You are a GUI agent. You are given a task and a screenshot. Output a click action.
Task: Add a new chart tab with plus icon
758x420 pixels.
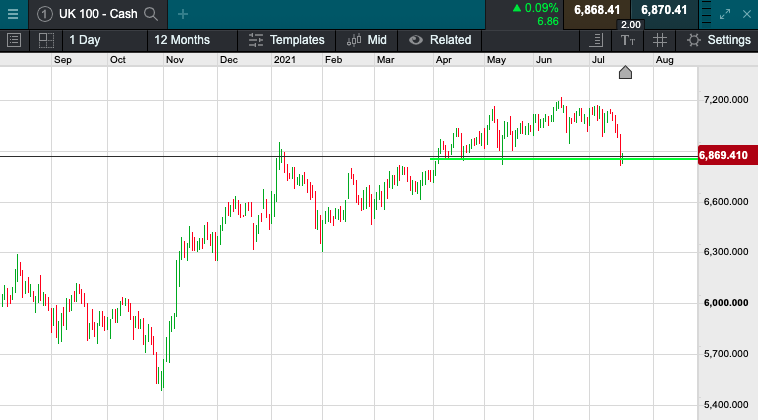click(182, 14)
